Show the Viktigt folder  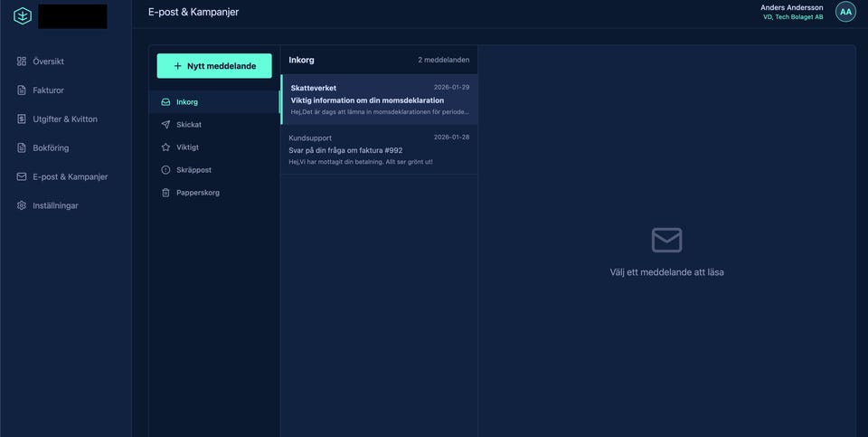pos(214,147)
